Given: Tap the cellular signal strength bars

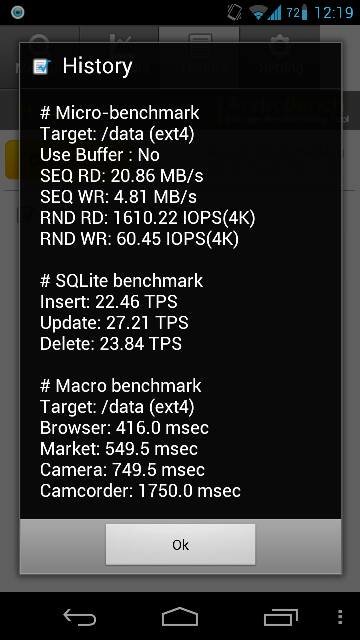Looking at the screenshot, I should (274, 13).
